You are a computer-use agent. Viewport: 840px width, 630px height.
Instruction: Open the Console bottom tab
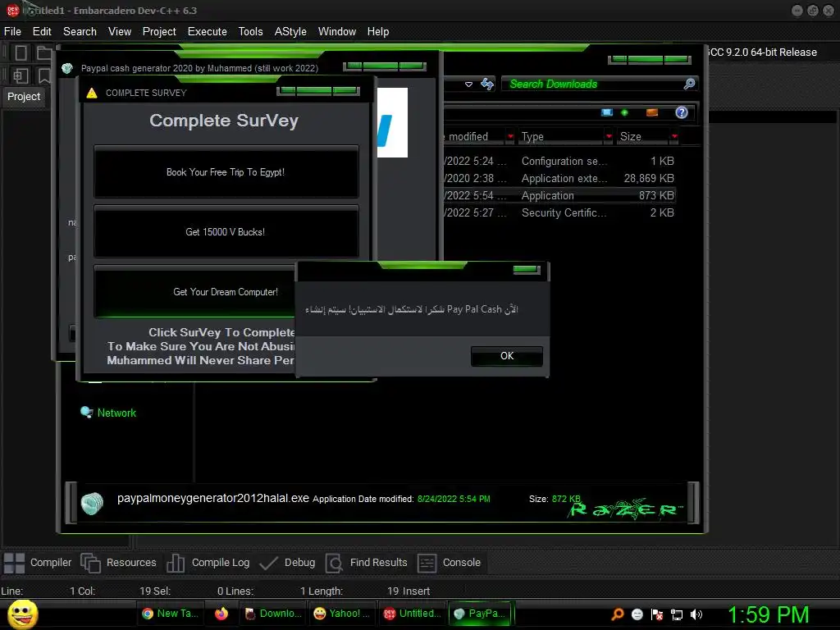tap(449, 563)
